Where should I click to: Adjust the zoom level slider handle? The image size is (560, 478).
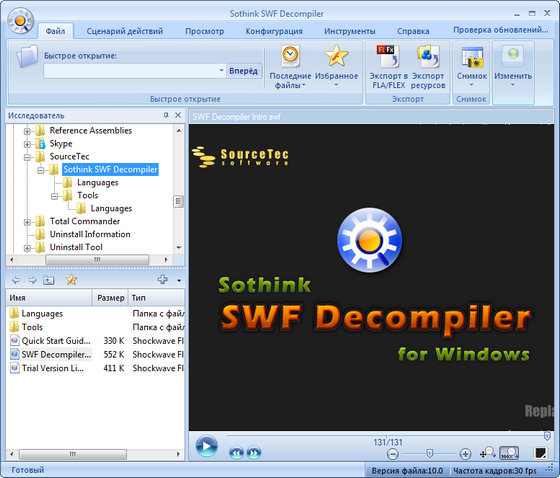pyautogui.click(x=430, y=454)
